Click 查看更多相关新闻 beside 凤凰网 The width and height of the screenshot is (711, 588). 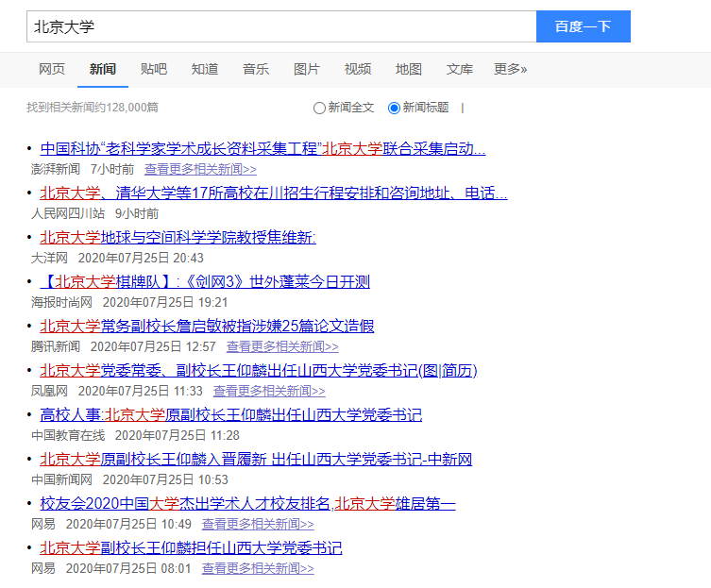269,392
